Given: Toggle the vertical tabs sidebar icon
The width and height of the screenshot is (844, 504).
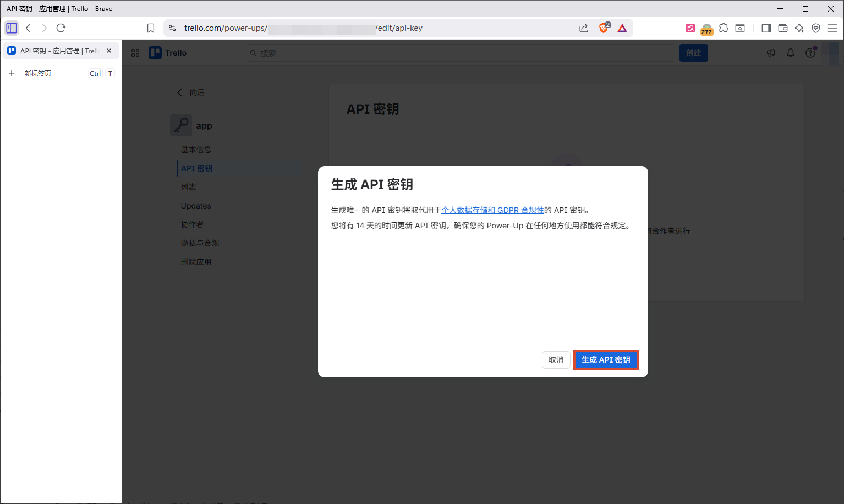Looking at the screenshot, I should pos(12,28).
